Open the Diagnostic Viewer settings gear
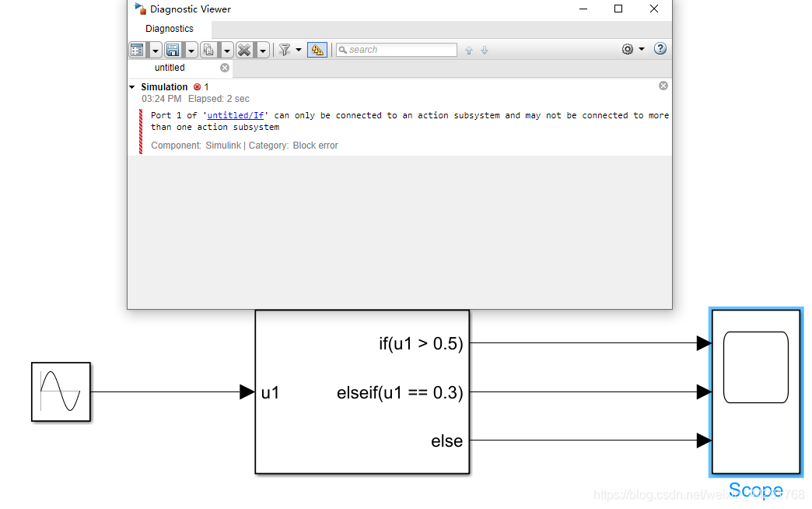This screenshot has height=509, width=812. tap(627, 49)
